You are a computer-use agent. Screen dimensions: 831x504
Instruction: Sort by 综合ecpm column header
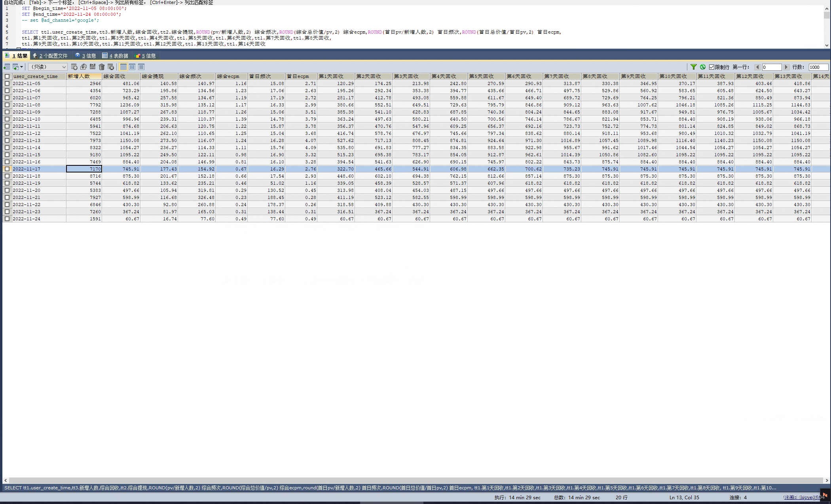[x=231, y=76]
